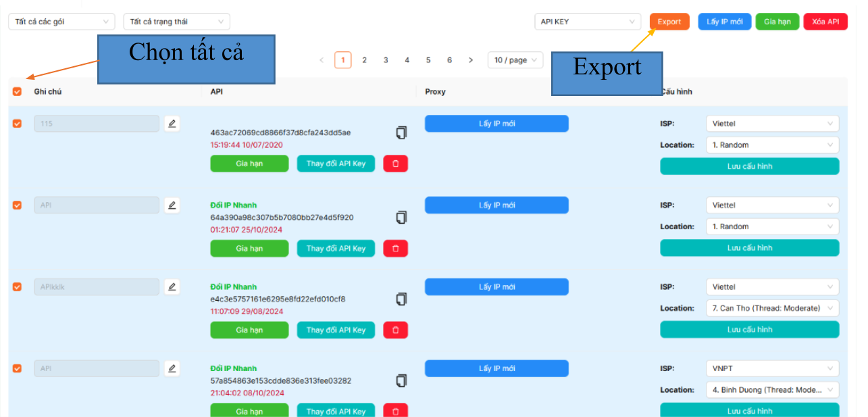This screenshot has height=417, width=868.
Task: Uncheck the select-all checkbox in header
Action: pyautogui.click(x=18, y=92)
